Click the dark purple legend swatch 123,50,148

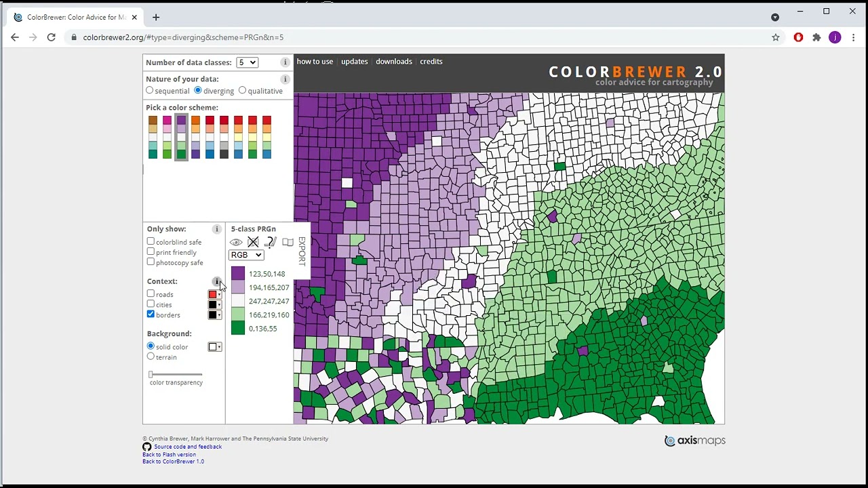pos(238,274)
